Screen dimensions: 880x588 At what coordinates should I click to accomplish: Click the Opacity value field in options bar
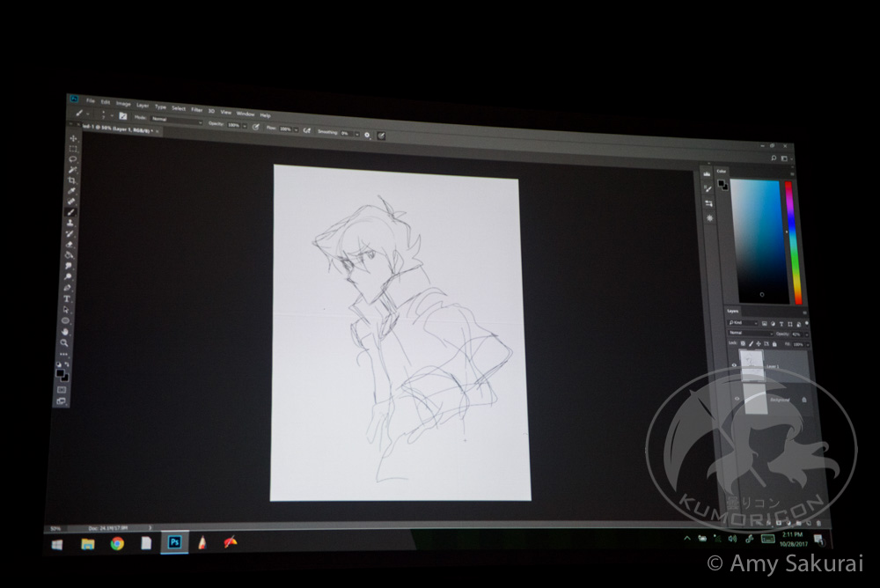[235, 125]
